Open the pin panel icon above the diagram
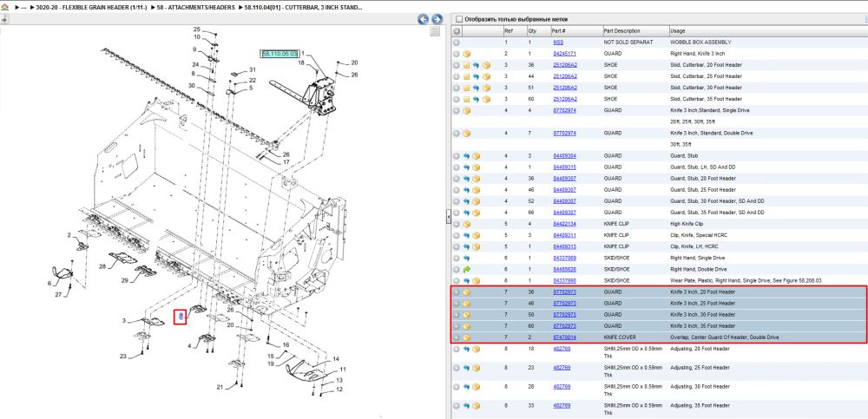Image resolution: width=868 pixels, height=419 pixels. pos(3,19)
